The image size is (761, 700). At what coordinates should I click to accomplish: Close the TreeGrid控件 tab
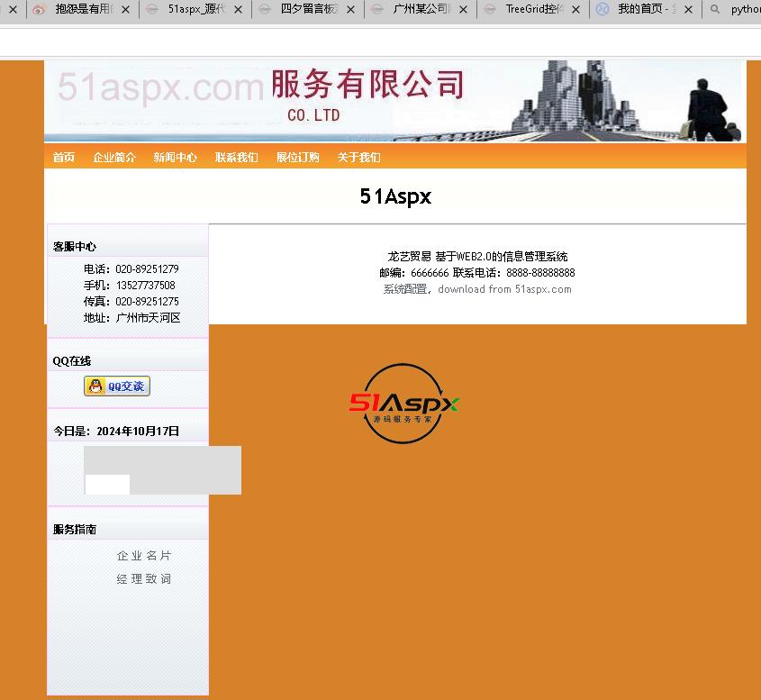coord(575,9)
